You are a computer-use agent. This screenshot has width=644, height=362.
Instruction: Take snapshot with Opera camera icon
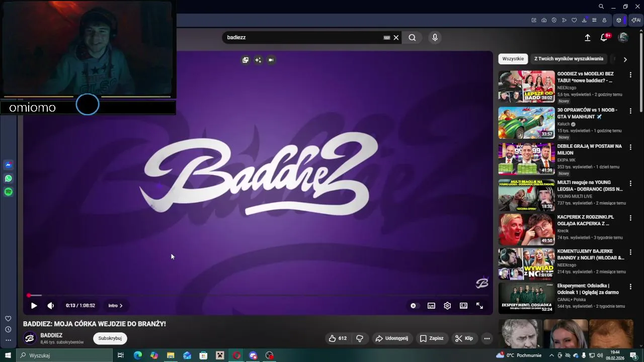click(544, 20)
